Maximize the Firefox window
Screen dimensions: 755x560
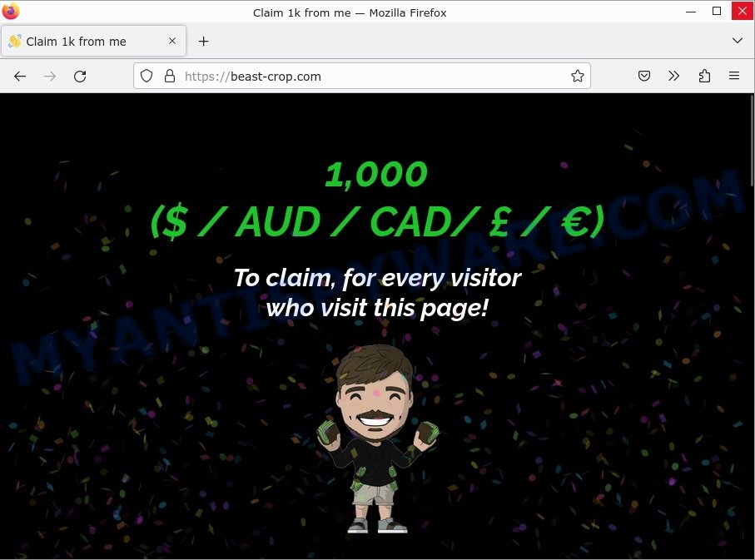point(717,11)
